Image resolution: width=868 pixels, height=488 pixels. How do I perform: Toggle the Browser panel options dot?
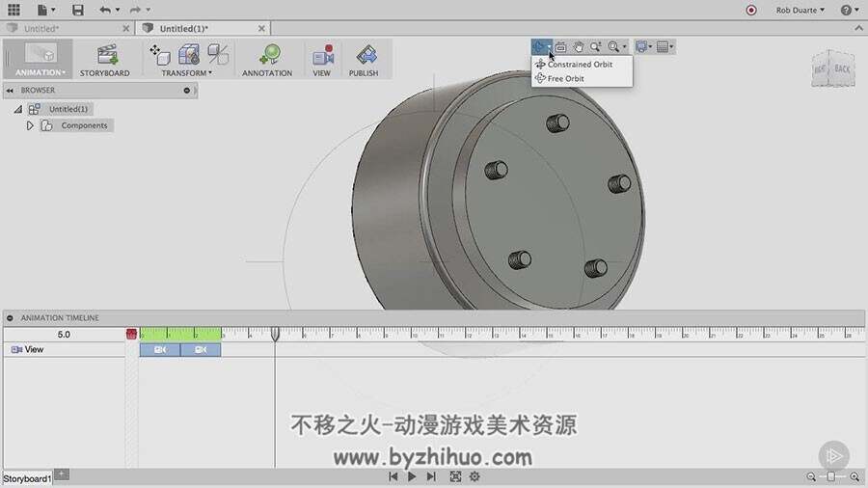tap(186, 91)
